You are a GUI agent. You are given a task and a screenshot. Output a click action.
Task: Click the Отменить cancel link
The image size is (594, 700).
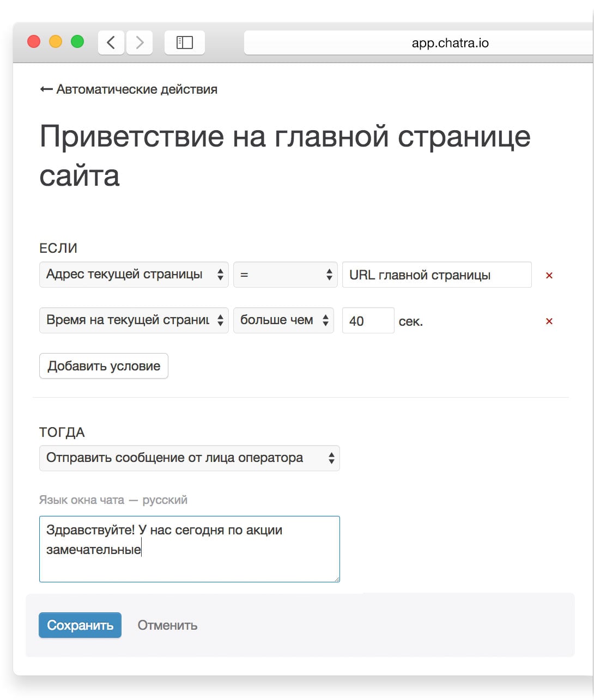167,625
